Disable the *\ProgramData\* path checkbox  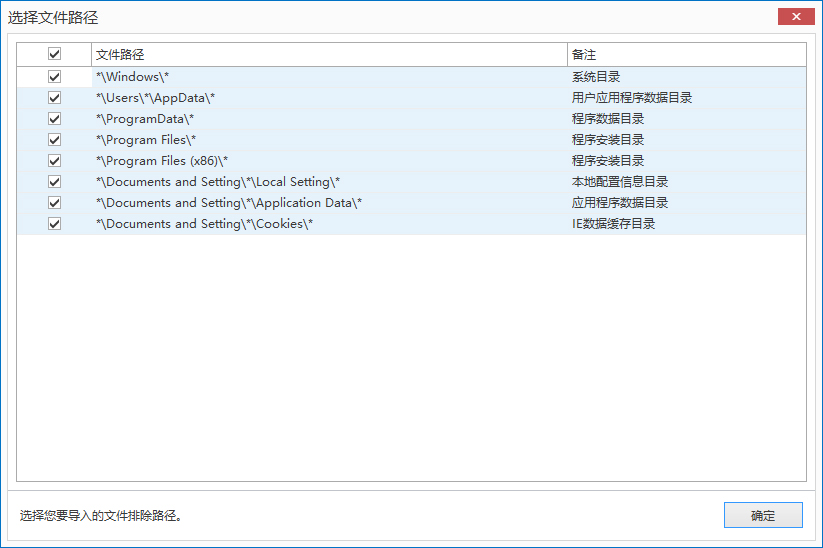[x=54, y=119]
